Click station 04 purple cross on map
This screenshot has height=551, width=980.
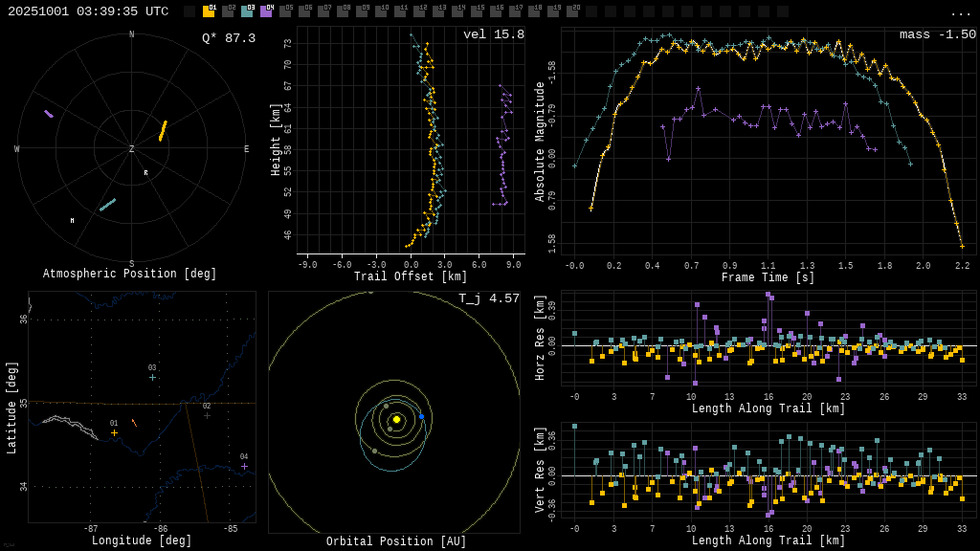coord(244,466)
